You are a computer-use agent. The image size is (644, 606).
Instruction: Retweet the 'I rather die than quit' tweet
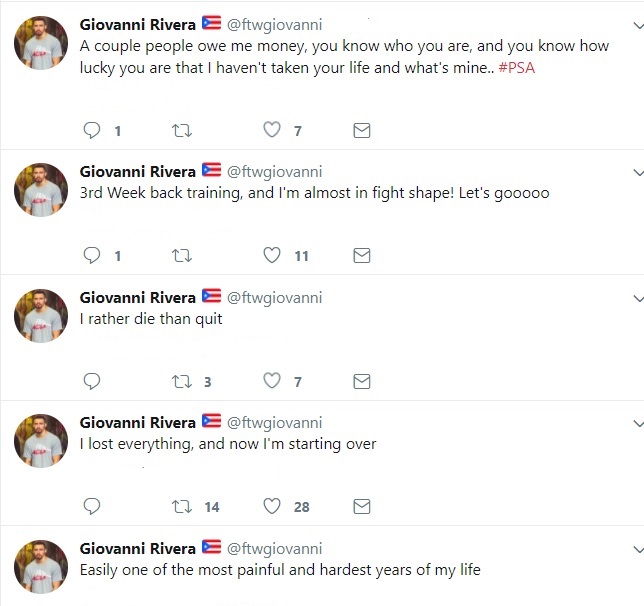(x=182, y=381)
